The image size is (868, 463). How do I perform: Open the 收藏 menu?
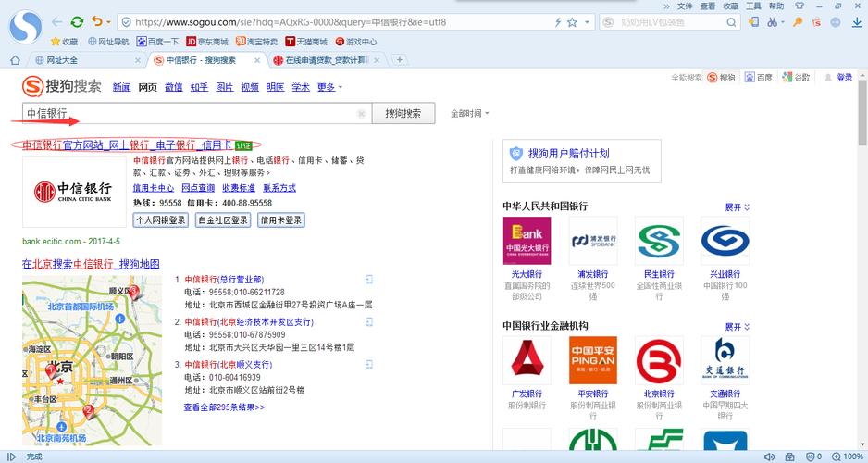pyautogui.click(x=731, y=6)
